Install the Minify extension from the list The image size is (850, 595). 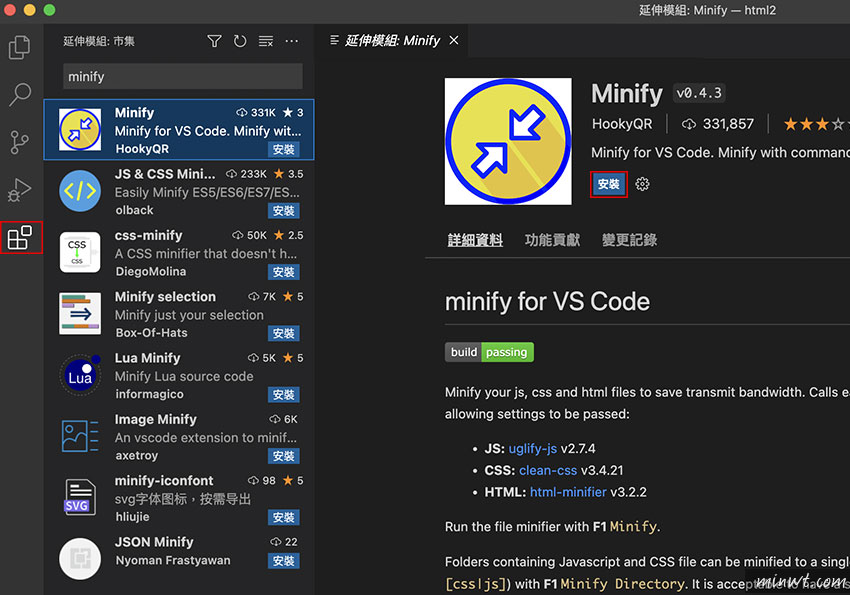(284, 149)
